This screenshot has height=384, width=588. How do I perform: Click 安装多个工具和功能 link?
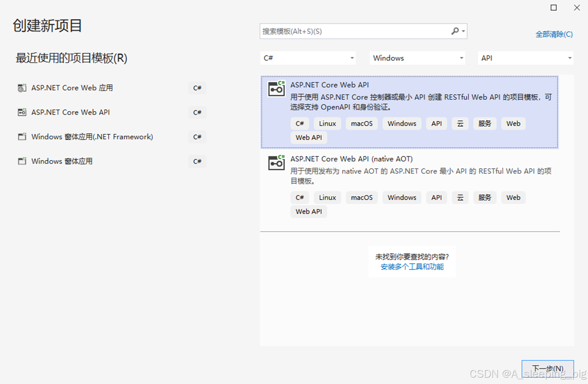pyautogui.click(x=412, y=267)
